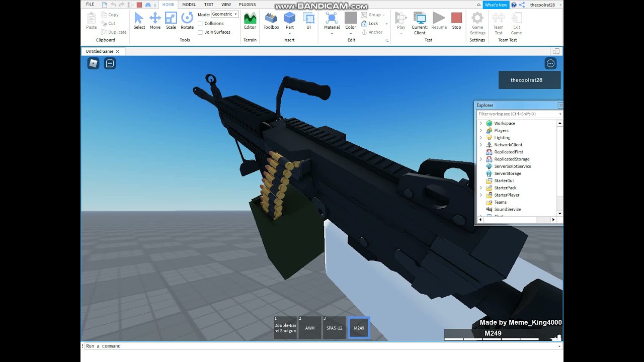
Task: Open the Material dropdown arrow
Action: (x=332, y=34)
